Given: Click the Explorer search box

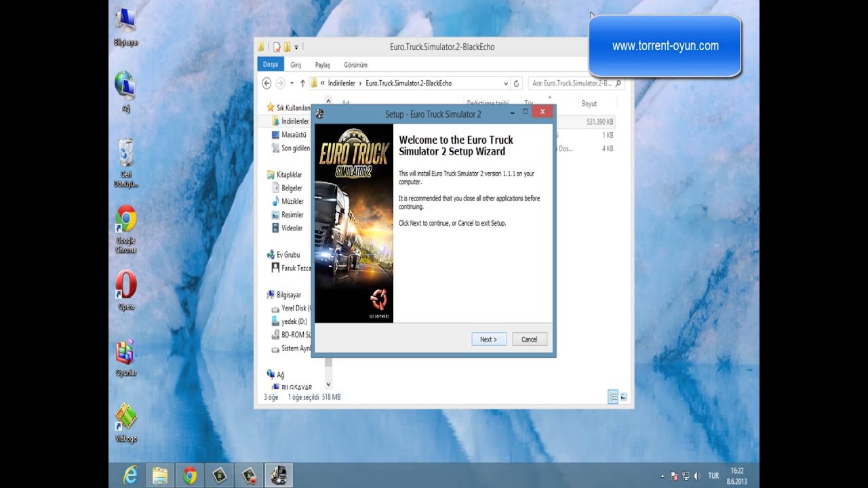Looking at the screenshot, I should coord(576,83).
